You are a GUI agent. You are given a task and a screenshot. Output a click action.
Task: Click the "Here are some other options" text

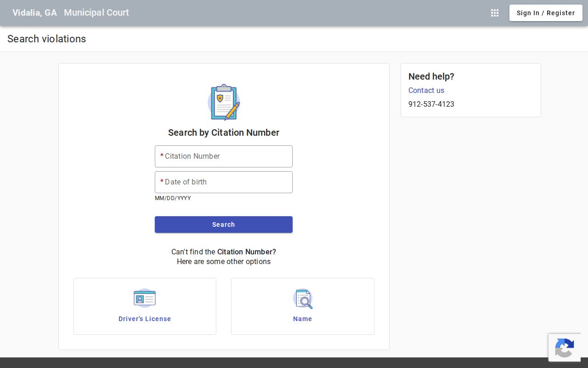coord(224,261)
